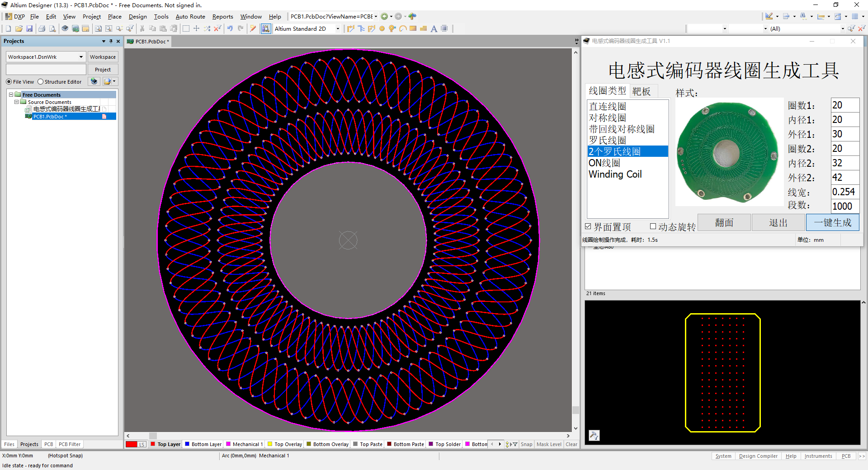Click the 圈数1 input field
The image size is (868, 470).
tap(845, 105)
